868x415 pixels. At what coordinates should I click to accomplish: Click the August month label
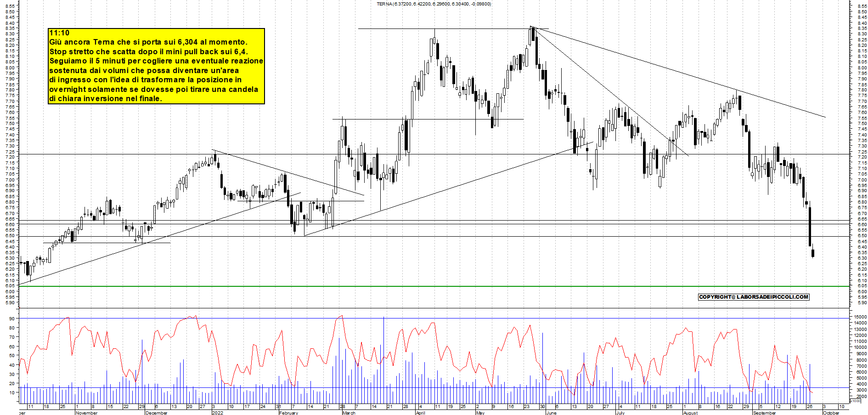[690, 413]
